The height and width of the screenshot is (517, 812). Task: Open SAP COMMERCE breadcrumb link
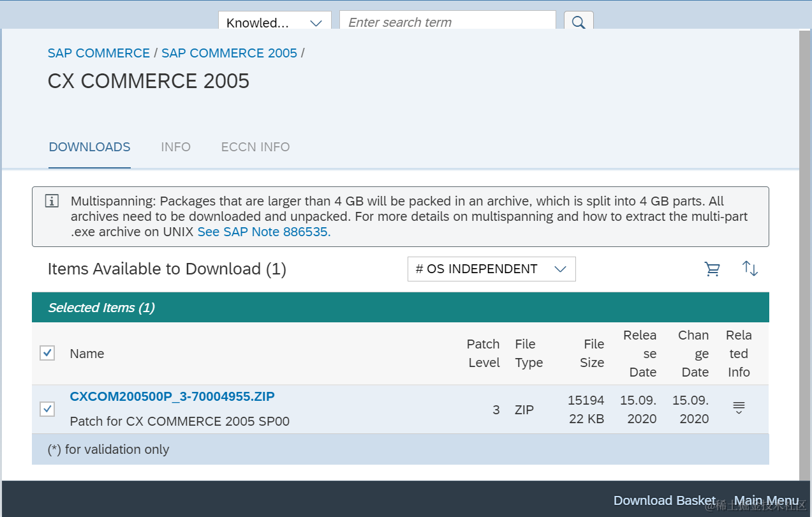pyautogui.click(x=99, y=53)
